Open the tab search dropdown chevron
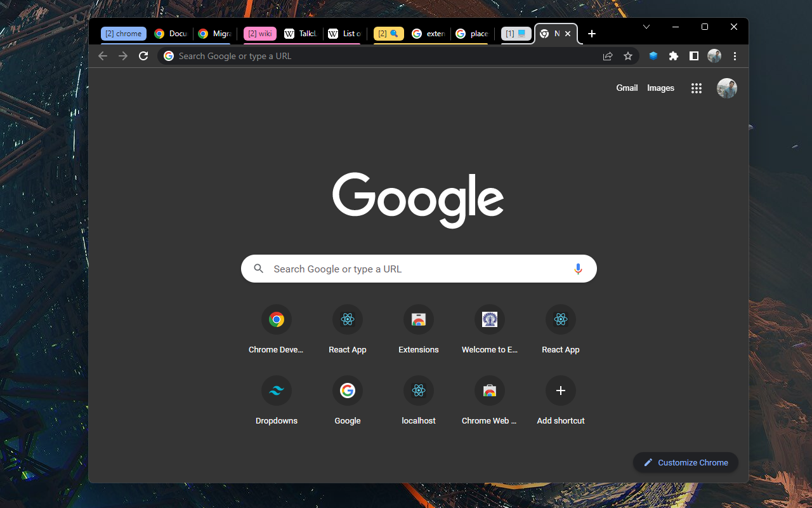 point(646,27)
